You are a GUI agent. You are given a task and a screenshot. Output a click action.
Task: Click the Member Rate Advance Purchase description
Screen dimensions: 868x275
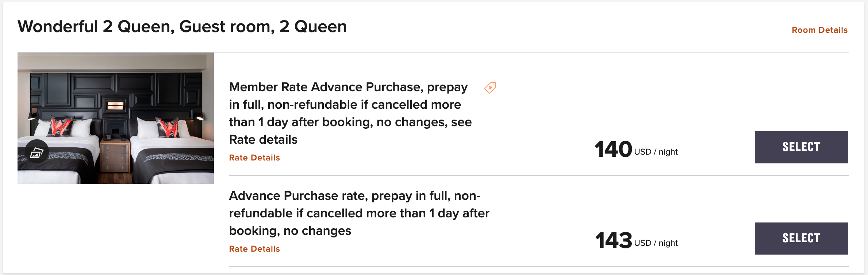click(x=350, y=113)
